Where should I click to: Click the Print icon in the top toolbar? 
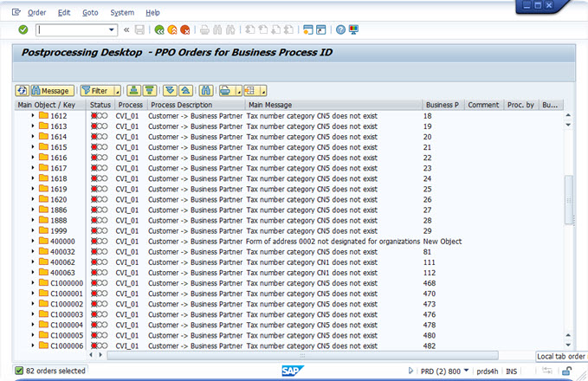pos(204,30)
